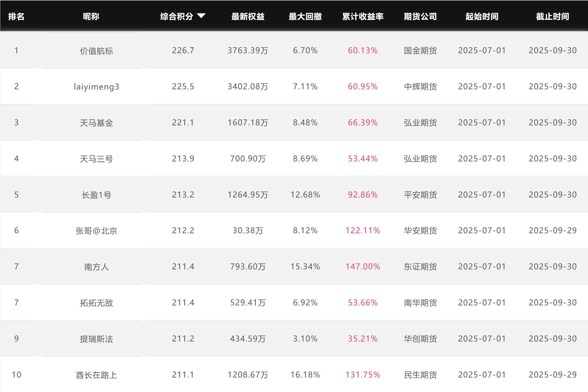The image size is (588, 392).
Task: Click equity value 1208.67万
Action: (x=248, y=375)
